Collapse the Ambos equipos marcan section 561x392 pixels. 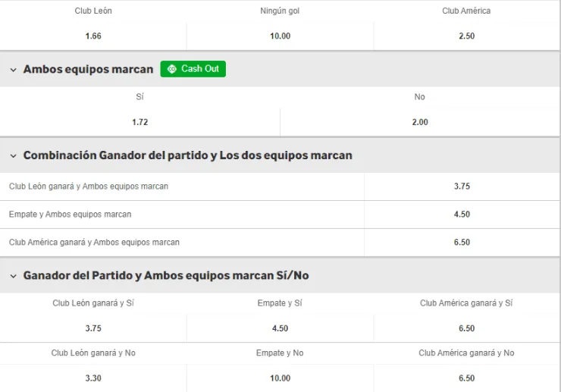(13, 70)
